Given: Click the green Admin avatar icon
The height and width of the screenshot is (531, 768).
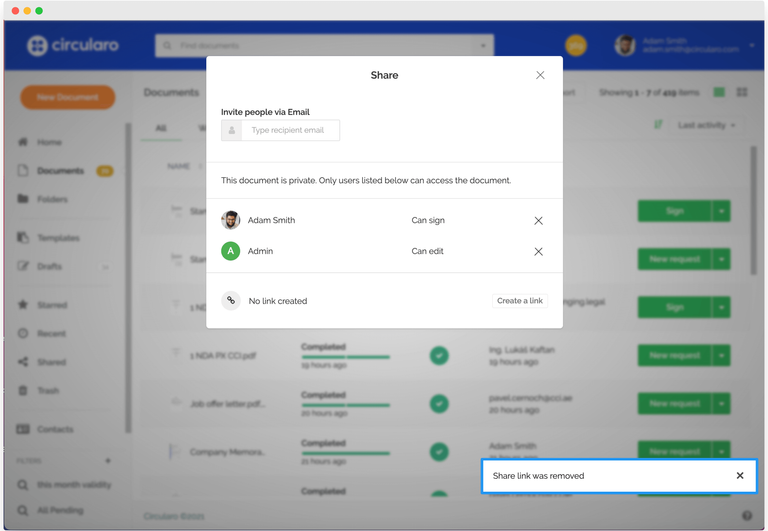Looking at the screenshot, I should click(x=231, y=251).
